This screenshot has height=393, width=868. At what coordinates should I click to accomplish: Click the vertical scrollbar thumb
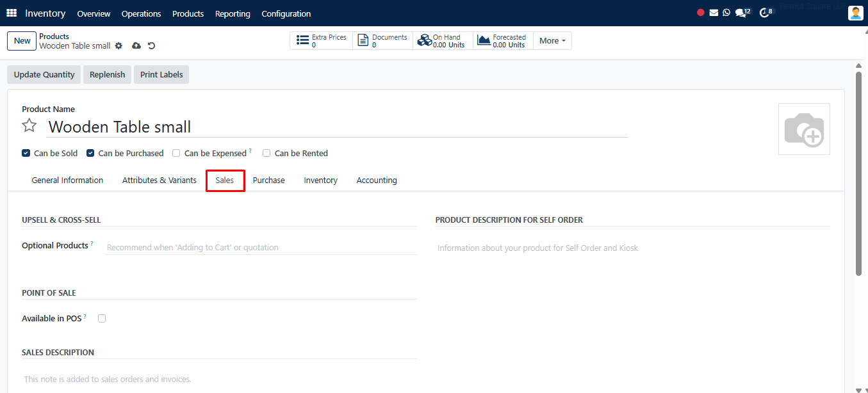(x=858, y=173)
